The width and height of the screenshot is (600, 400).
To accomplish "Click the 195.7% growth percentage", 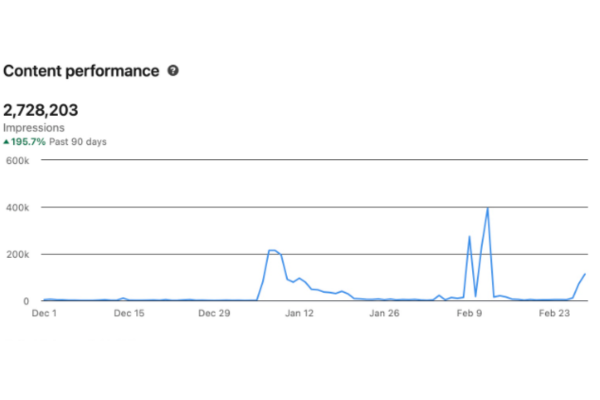I will [x=29, y=142].
